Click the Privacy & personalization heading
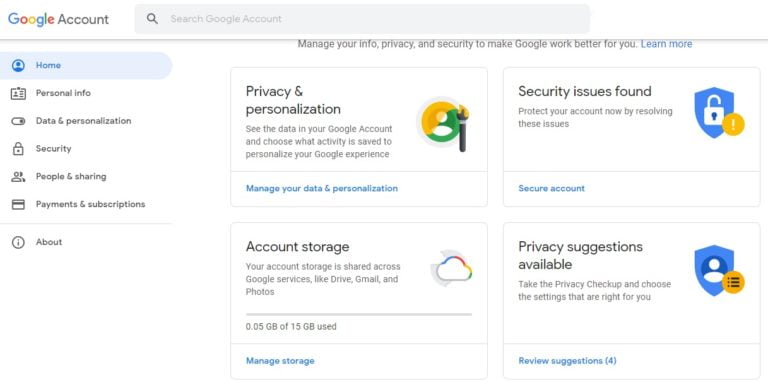768x382 pixels. [x=293, y=100]
